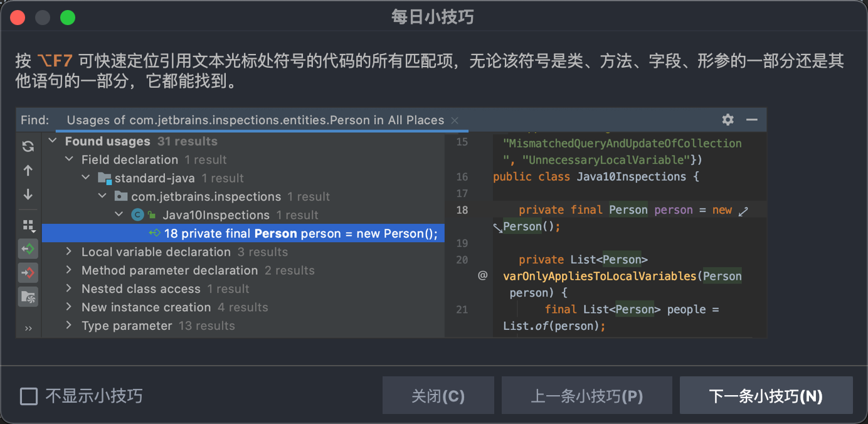This screenshot has height=424, width=868.
Task: Toggle showing write access usages
Action: pyautogui.click(x=28, y=272)
